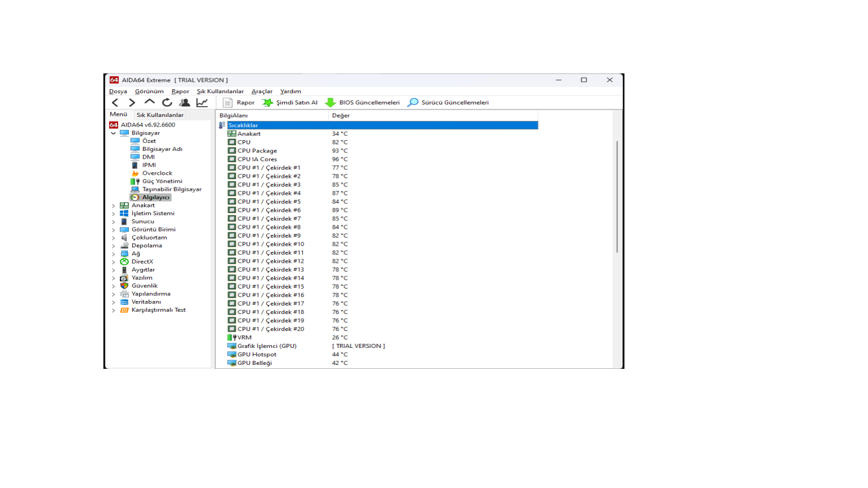Select the DMI tree item
This screenshot has width=868, height=488.
pyautogui.click(x=143, y=157)
